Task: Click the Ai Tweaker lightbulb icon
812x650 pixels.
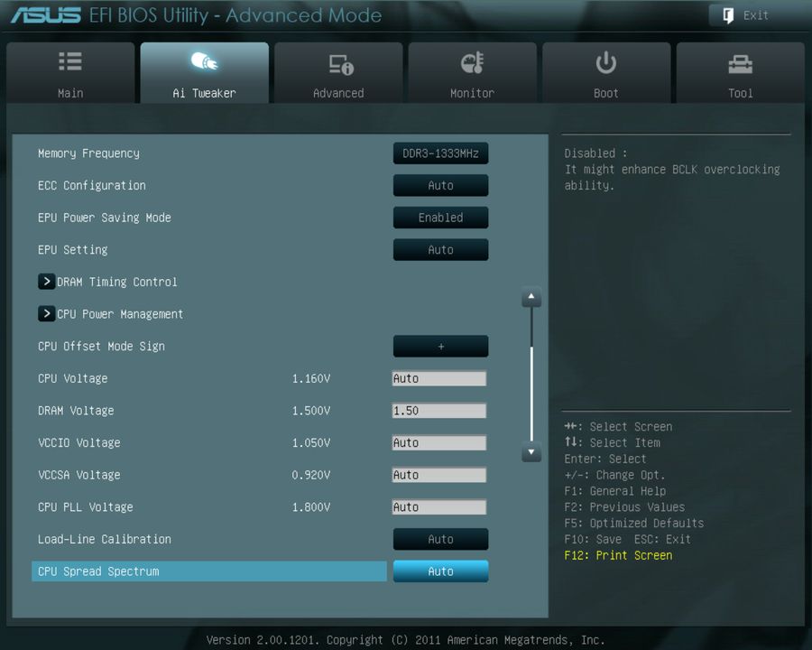Action: 204,61
